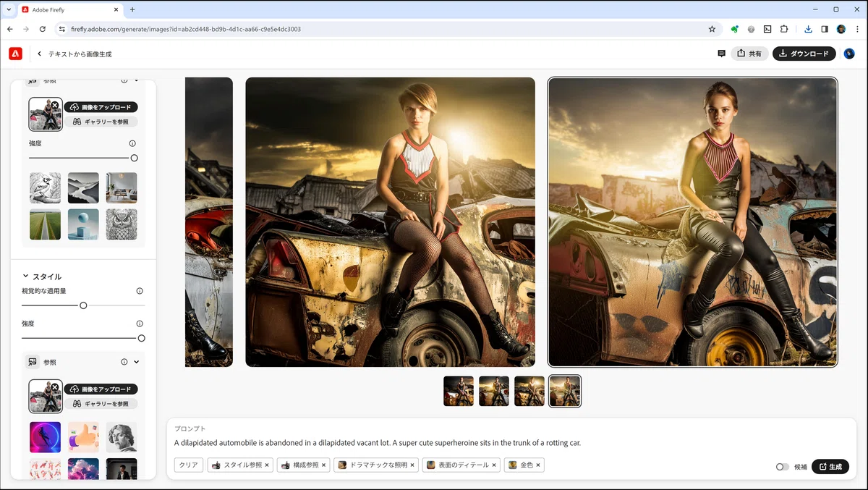Select the third result thumbnail below the images
Viewport: 868px width, 490px height.
(529, 391)
